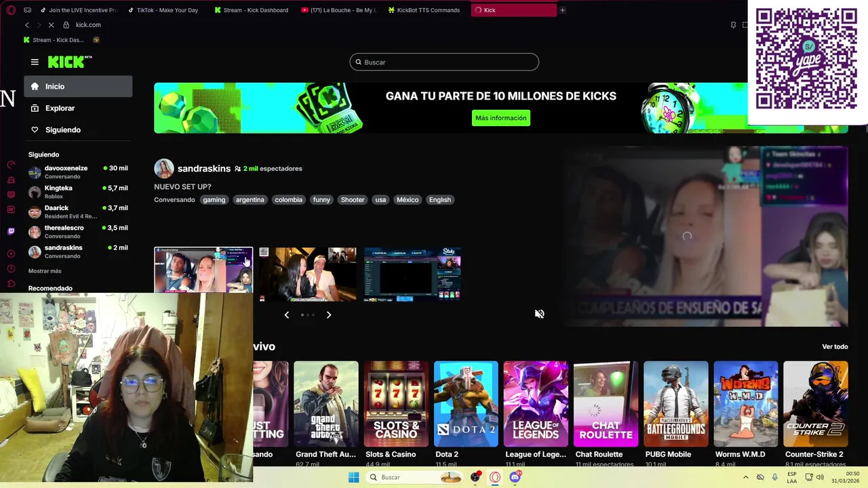Switch to Stream - Kick Dashboard tab
Screen dimensions: 868x488
coord(251,10)
